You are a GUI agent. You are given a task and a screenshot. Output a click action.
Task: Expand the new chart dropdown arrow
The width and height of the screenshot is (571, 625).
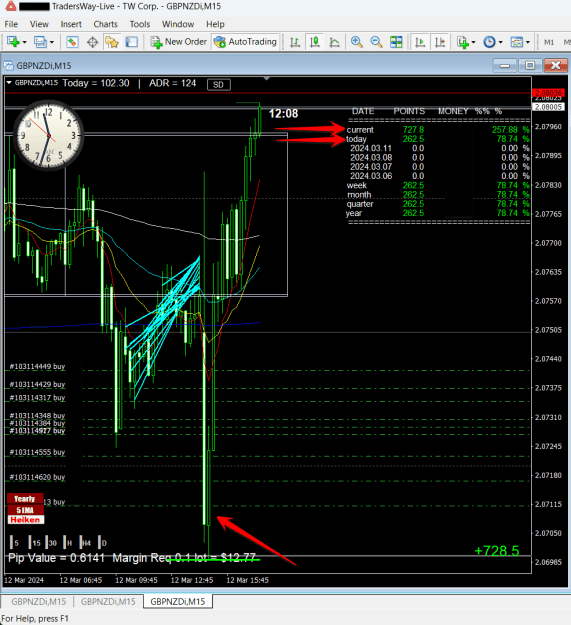(24, 42)
